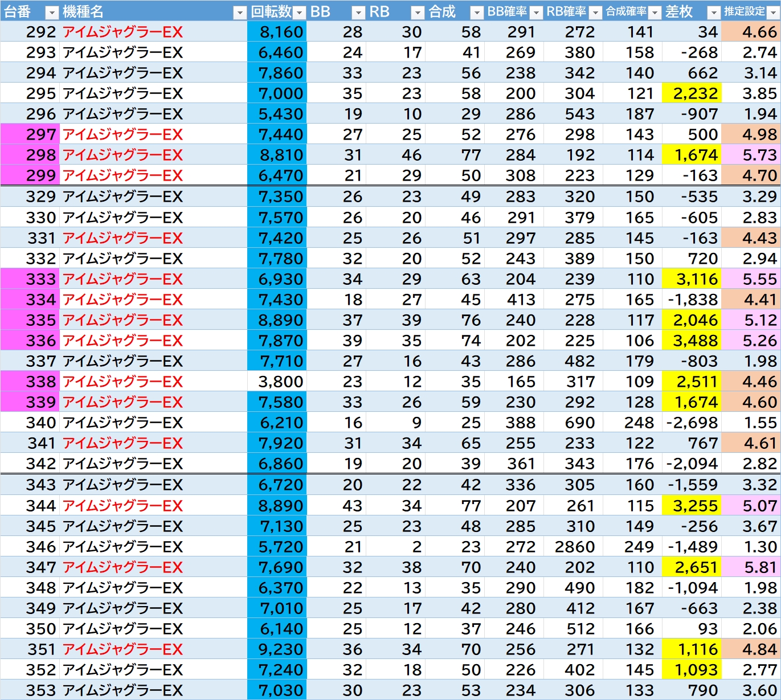Click the rotation count cell 8,810
The height and width of the screenshot is (700, 781).
[277, 155]
